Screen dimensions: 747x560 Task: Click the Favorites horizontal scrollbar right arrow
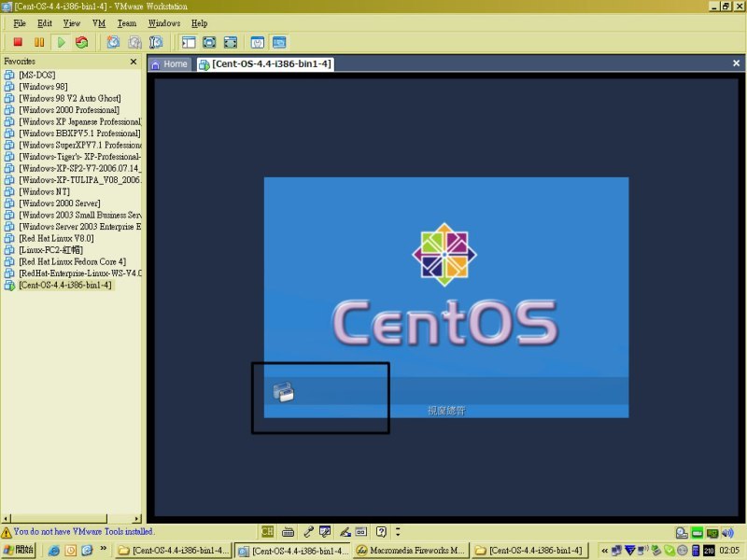point(137,518)
